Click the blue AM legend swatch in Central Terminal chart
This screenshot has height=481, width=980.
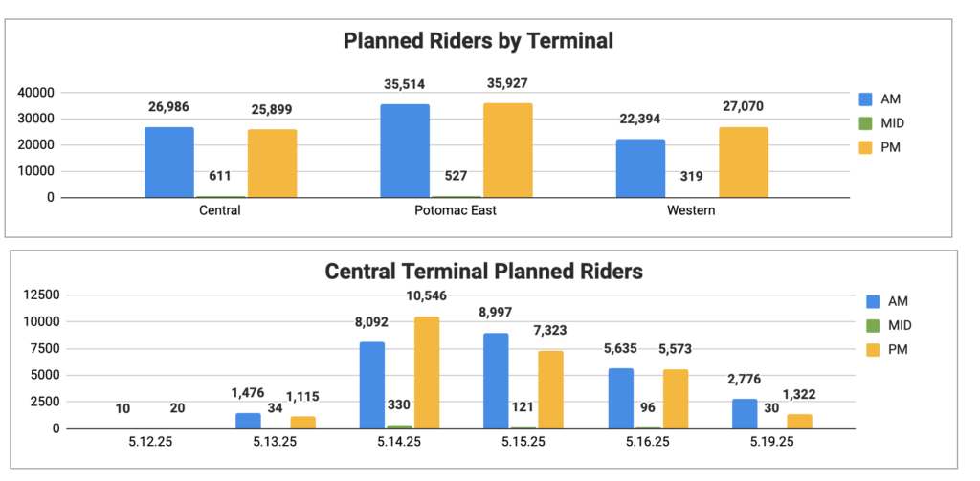pyautogui.click(x=873, y=302)
